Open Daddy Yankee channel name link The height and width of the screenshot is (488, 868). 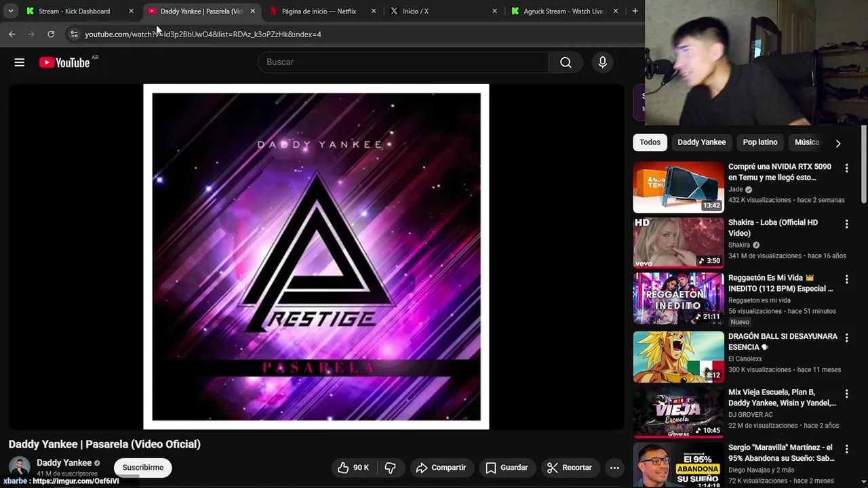point(64,463)
